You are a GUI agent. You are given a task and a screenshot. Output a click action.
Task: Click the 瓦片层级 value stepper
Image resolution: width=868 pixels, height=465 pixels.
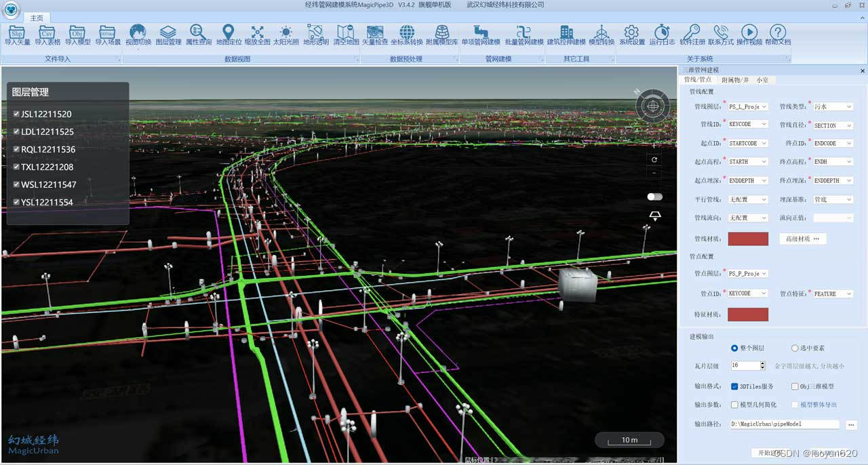tap(763, 365)
